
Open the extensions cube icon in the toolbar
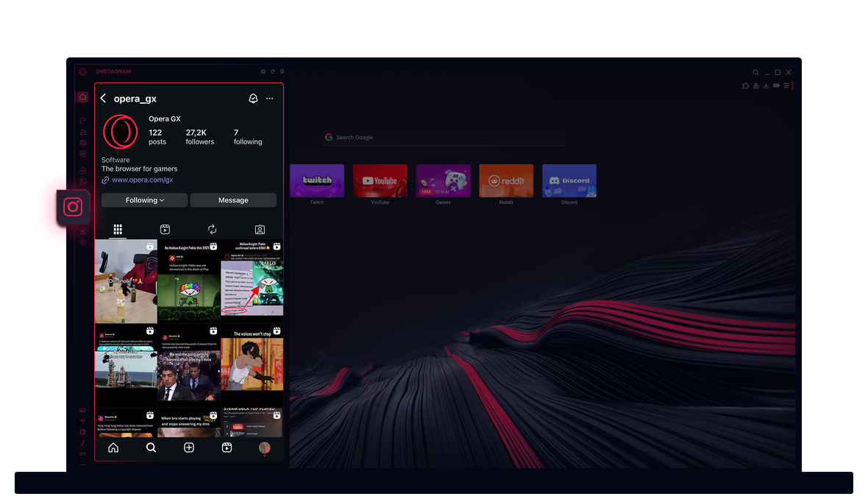coord(745,85)
